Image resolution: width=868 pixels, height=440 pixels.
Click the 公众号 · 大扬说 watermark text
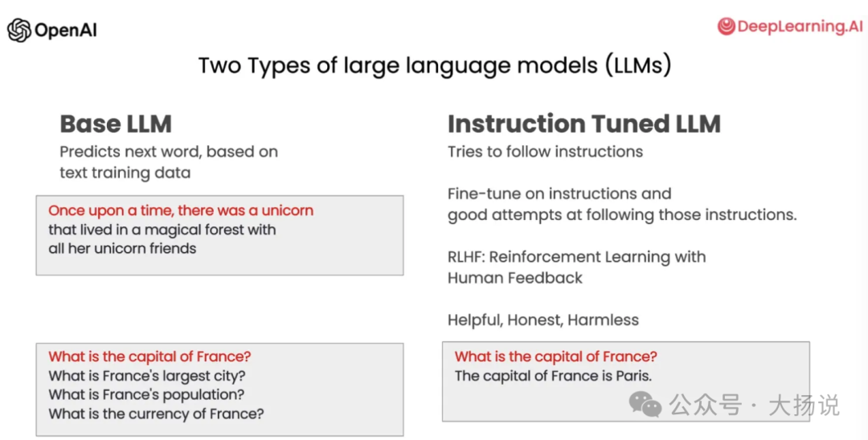point(754,405)
